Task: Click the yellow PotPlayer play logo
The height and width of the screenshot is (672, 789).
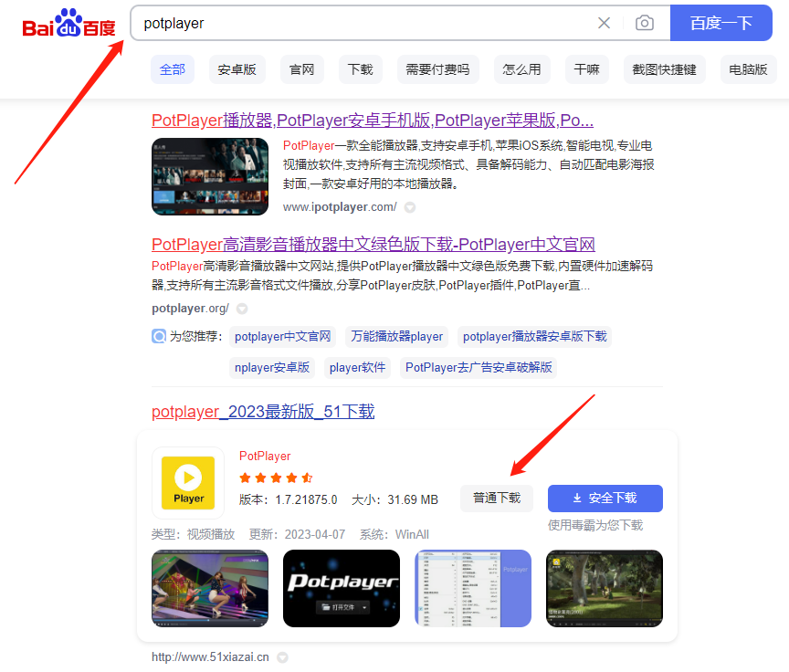Action: [x=187, y=484]
